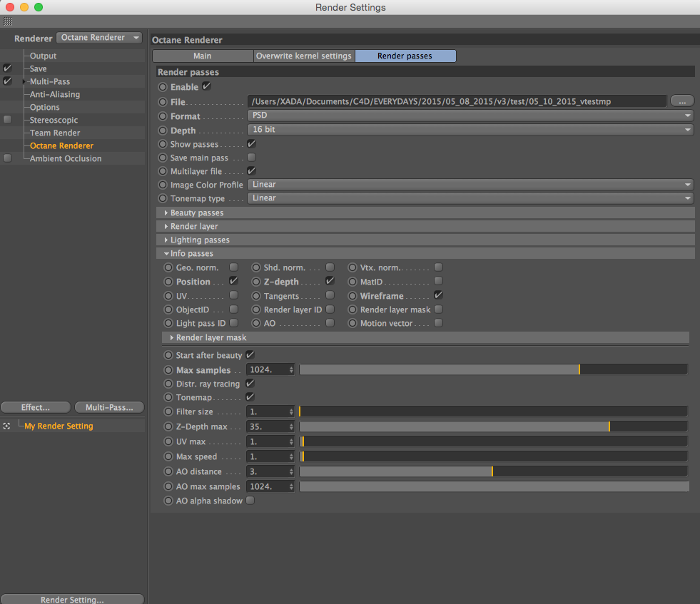Enable the Geo. norm. info pass checkbox
The height and width of the screenshot is (604, 700).
(233, 267)
